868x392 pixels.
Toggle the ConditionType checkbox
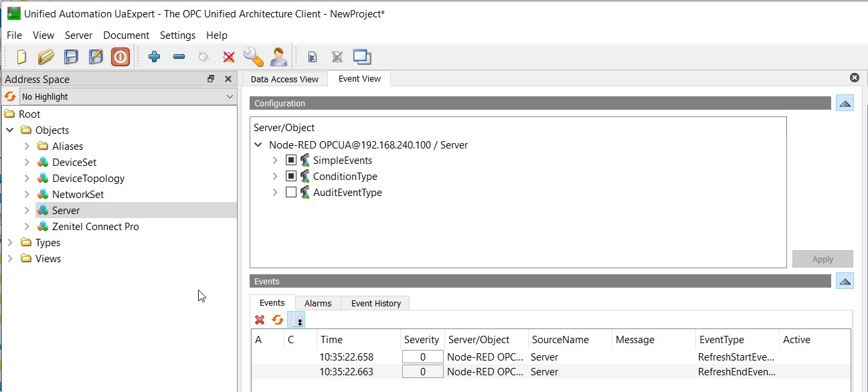290,177
